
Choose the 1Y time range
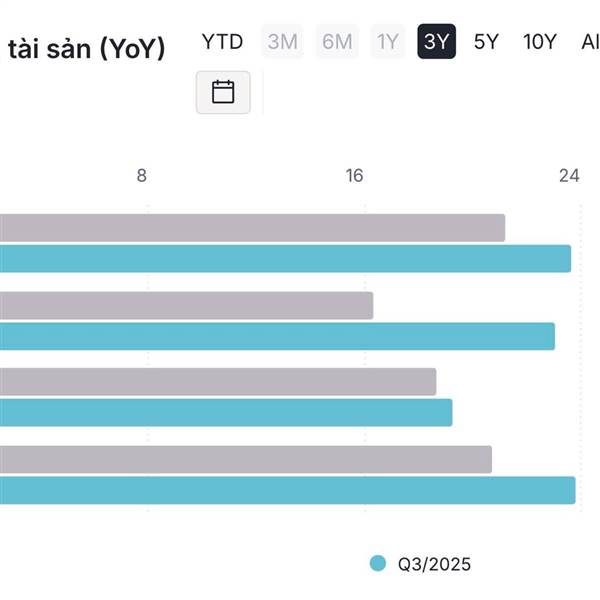tap(387, 42)
